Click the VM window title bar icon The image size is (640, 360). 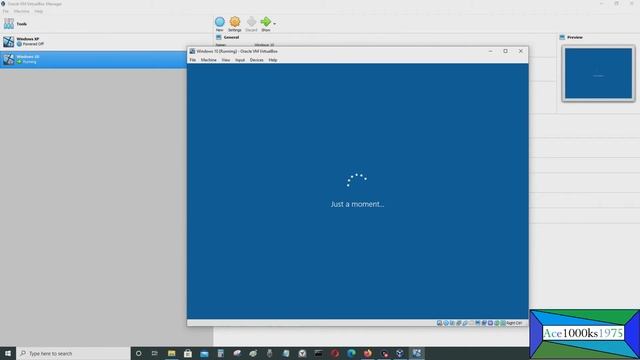tap(192, 51)
